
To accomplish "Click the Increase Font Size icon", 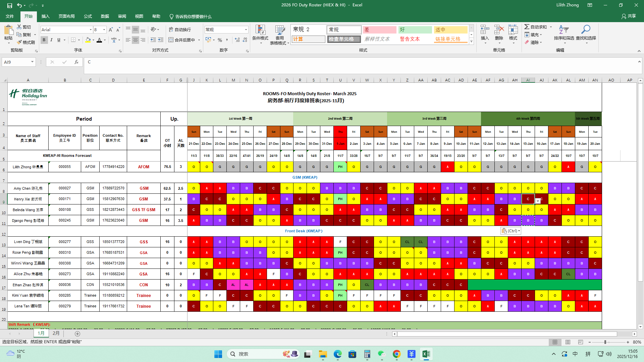I will pos(111,30).
